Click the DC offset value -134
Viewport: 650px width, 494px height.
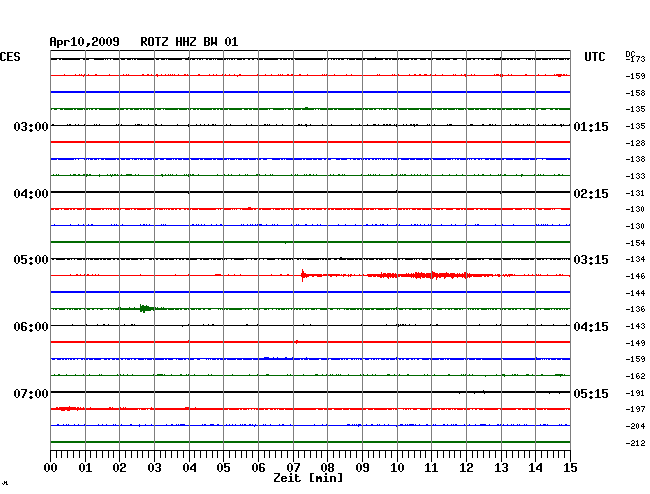tap(636, 259)
